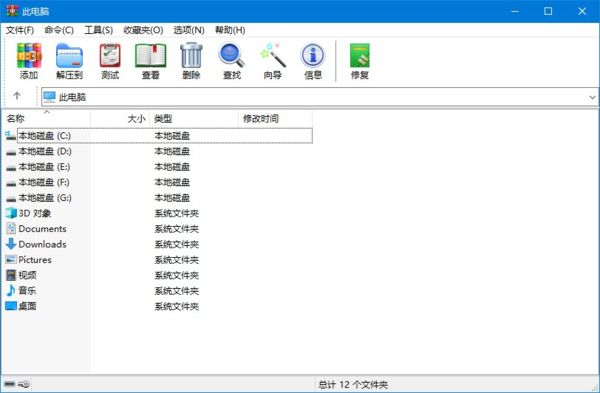The width and height of the screenshot is (600, 393).
Task: Open the 文件(F) menu
Action: pyautogui.click(x=20, y=30)
